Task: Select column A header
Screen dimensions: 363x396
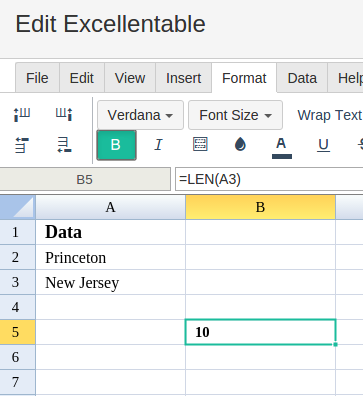Action: click(x=110, y=207)
